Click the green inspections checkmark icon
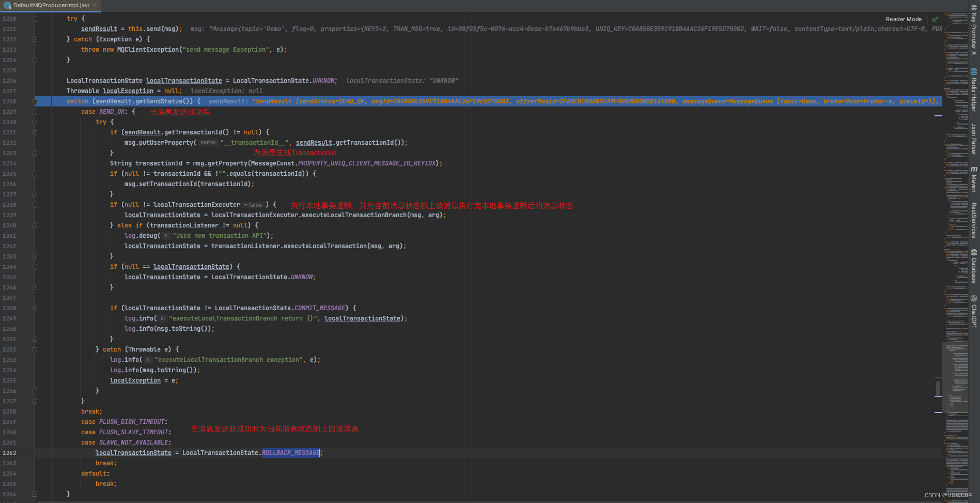This screenshot has width=980, height=503. [x=935, y=19]
